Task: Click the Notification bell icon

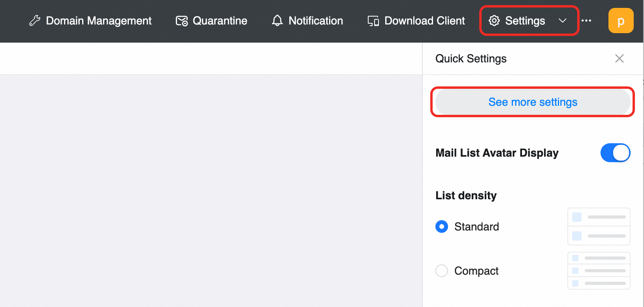Action: pos(277,21)
